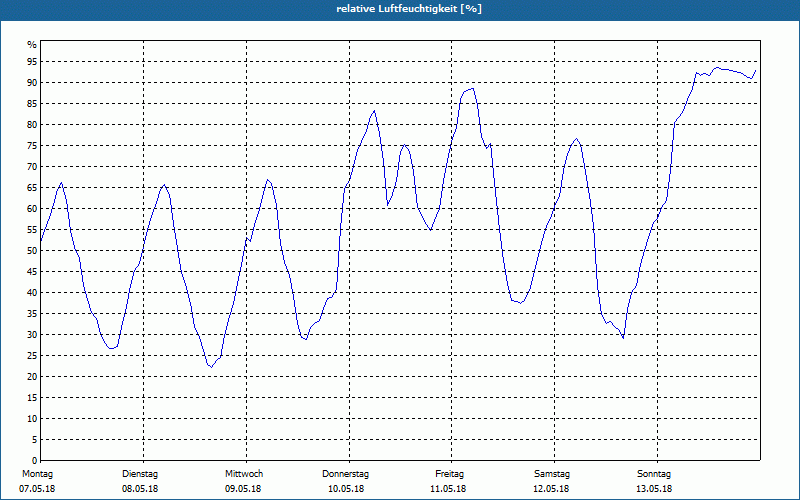The image size is (800, 500).
Task: Click the humidity minimum near 22% on Dienstag
Action: pos(211,367)
